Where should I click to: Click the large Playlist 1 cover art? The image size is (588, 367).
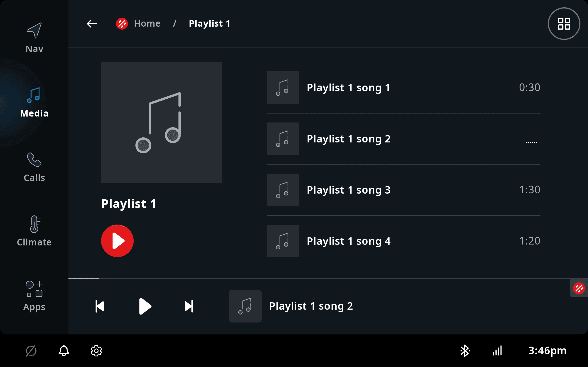coord(161,122)
